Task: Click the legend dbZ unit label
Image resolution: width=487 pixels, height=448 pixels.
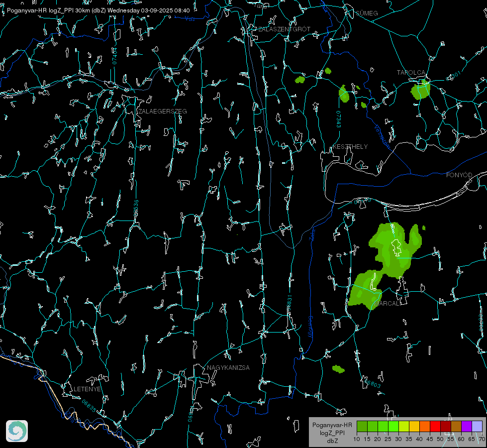Action: (x=332, y=441)
